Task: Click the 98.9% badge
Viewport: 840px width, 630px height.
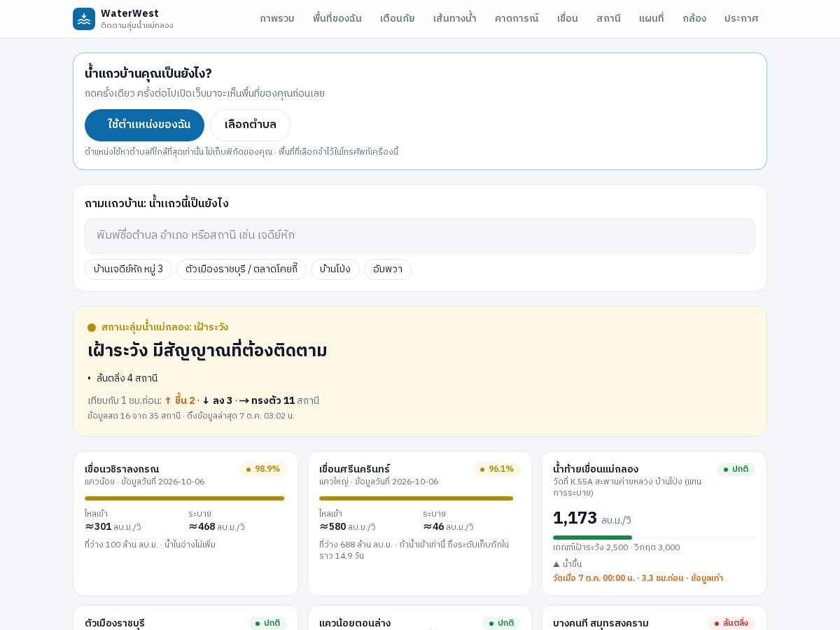Action: [x=263, y=470]
